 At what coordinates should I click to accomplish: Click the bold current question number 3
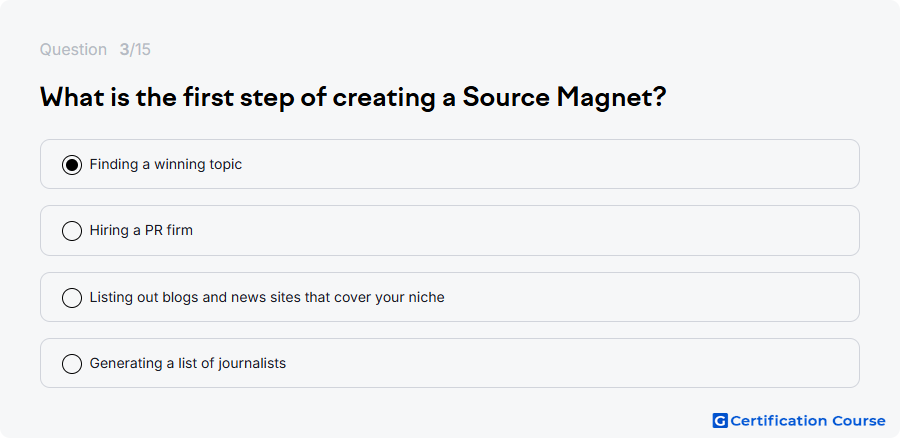point(124,50)
